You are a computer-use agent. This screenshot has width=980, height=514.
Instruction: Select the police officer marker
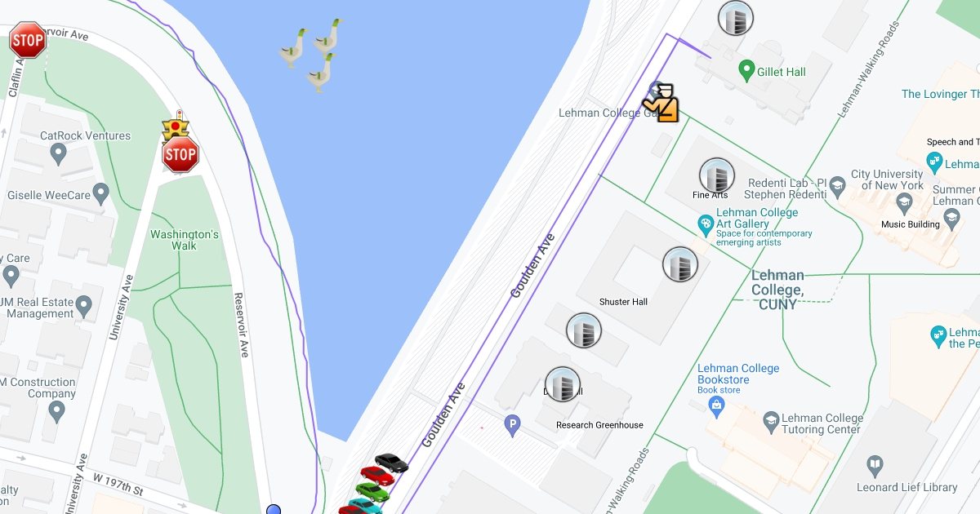661,103
